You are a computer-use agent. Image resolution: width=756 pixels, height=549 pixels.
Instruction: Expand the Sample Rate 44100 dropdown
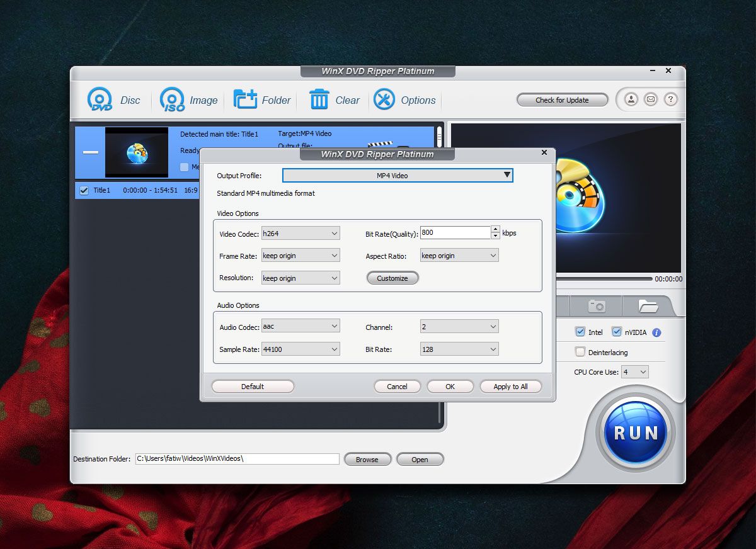click(301, 349)
